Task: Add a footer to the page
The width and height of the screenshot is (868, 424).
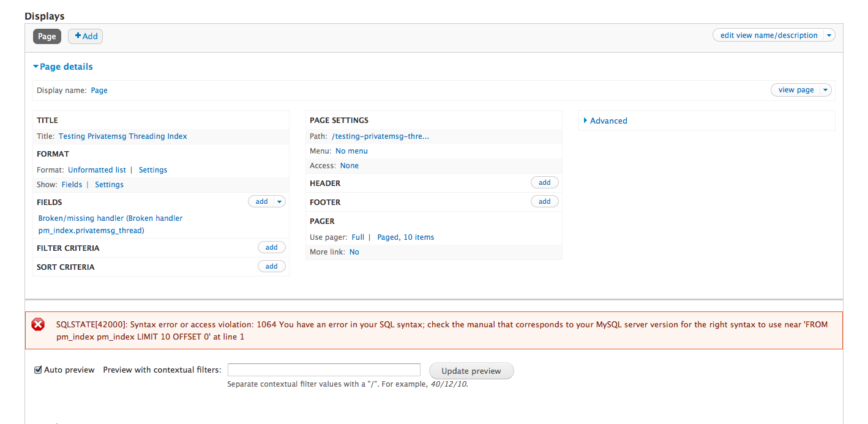Action: point(544,201)
